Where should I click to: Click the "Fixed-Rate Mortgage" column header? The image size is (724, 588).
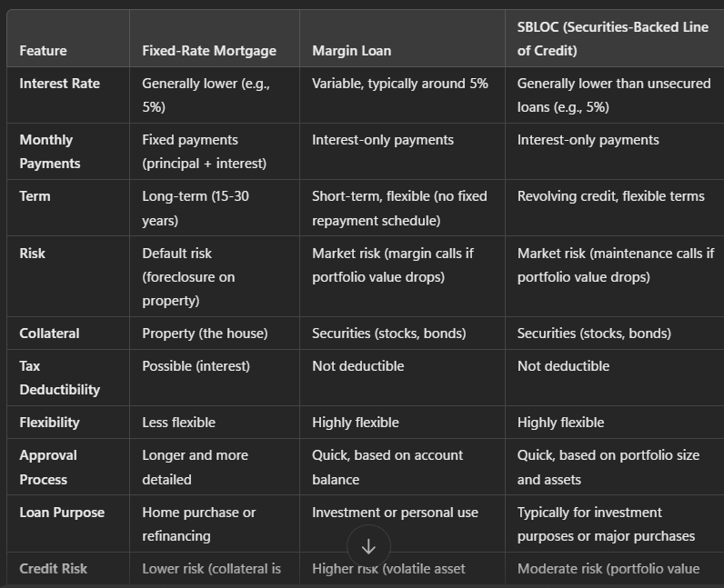pyautogui.click(x=208, y=51)
